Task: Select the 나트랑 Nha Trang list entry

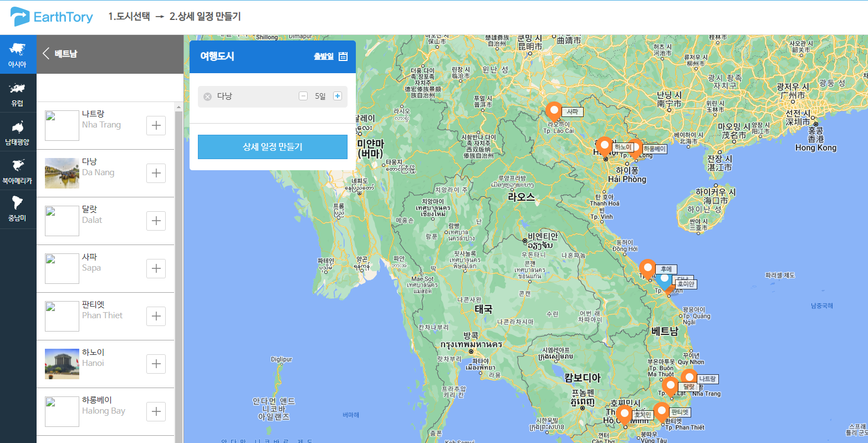Action: tap(105, 125)
